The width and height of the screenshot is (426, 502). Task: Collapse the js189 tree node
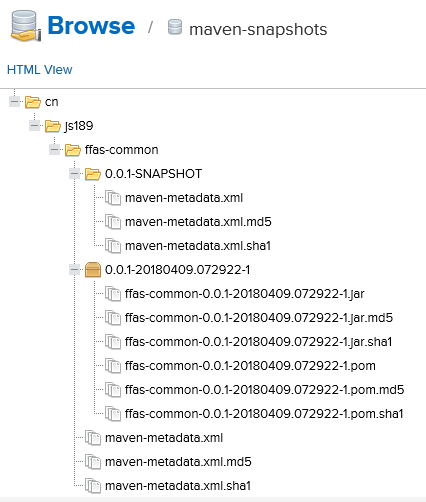[x=34, y=126]
